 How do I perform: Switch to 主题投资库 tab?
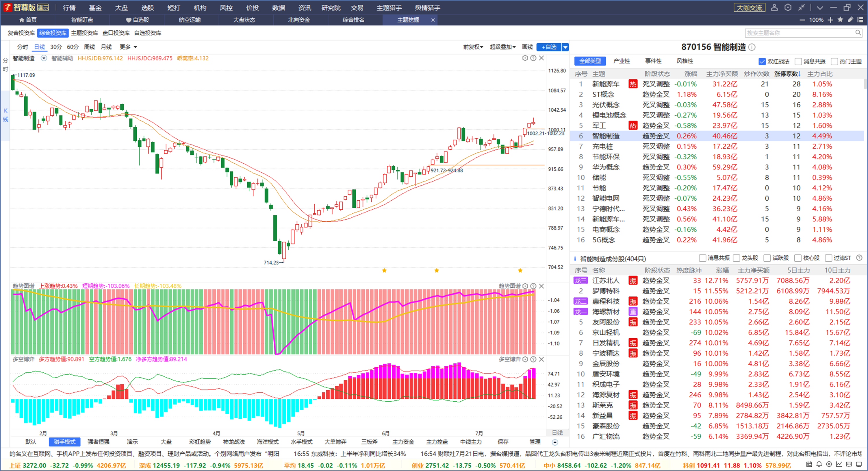[x=84, y=33]
